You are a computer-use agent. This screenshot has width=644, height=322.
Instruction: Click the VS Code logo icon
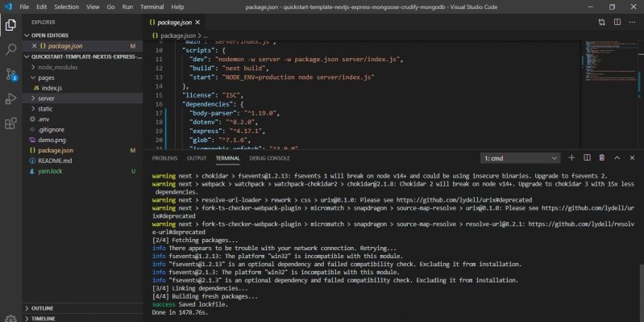click(x=8, y=7)
